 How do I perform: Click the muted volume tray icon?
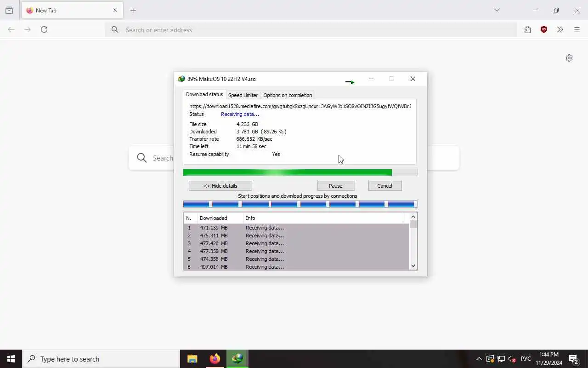pos(512,359)
